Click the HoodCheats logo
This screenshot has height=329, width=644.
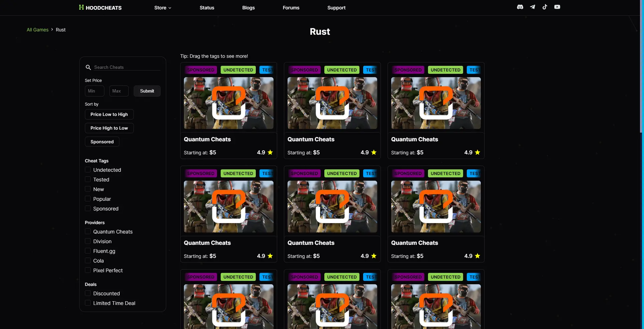100,8
